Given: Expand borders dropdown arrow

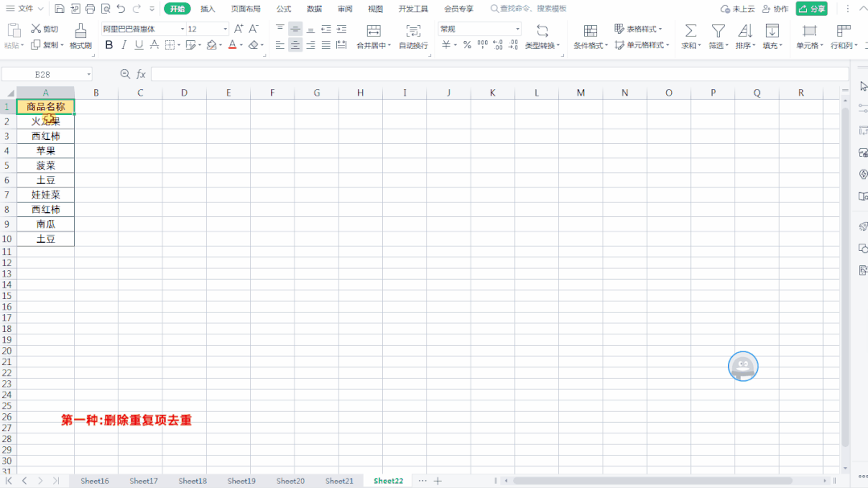Looking at the screenshot, I should (179, 45).
